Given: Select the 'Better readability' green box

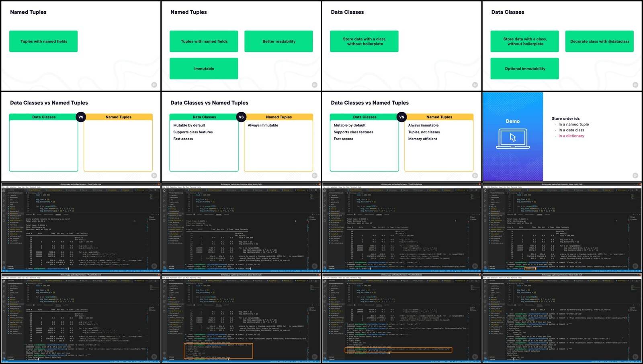Looking at the screenshot, I should click(278, 41).
